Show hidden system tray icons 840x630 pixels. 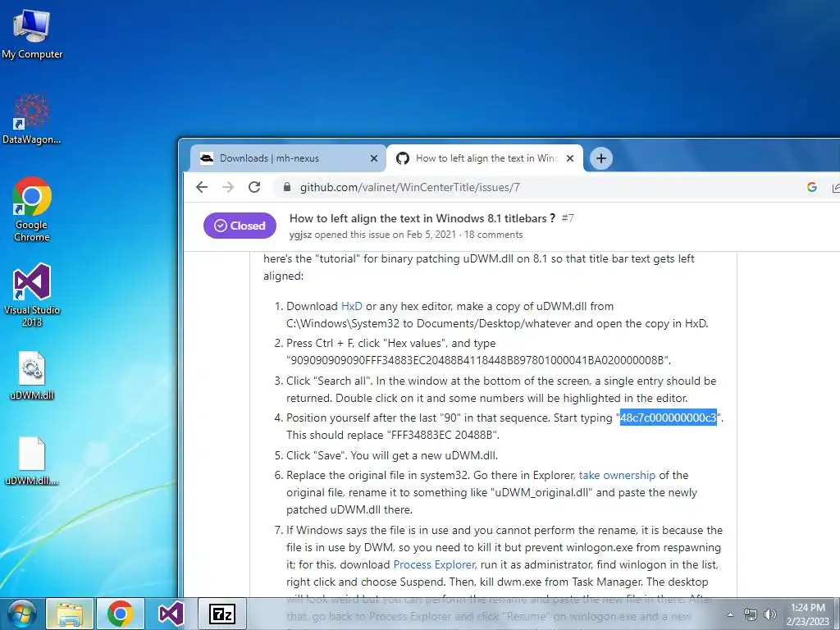(730, 615)
